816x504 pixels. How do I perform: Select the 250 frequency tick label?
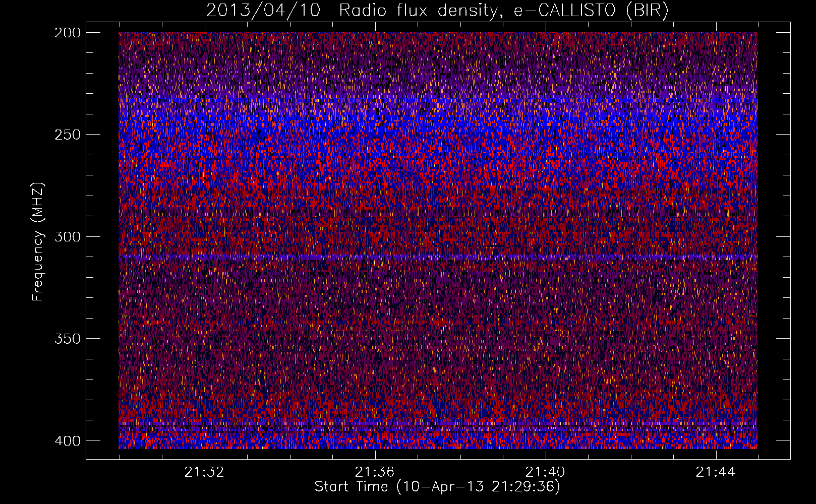point(67,135)
